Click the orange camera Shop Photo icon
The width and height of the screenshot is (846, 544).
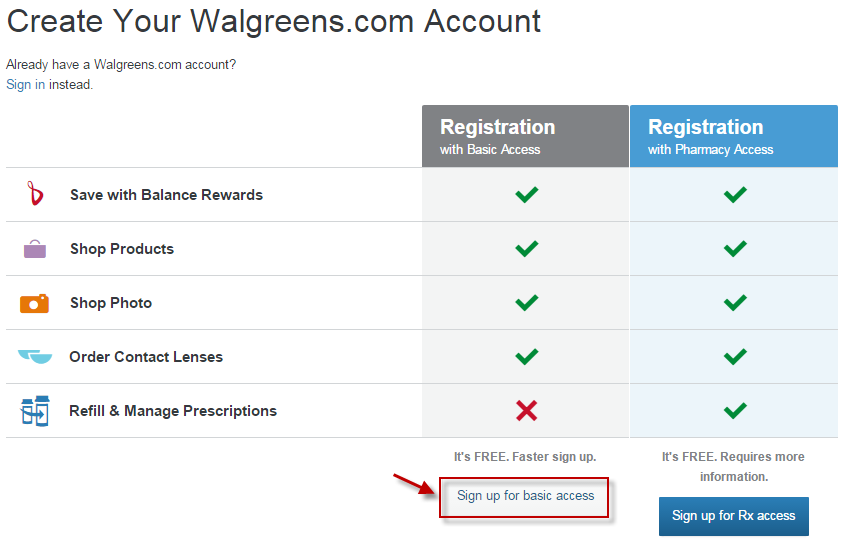35,303
